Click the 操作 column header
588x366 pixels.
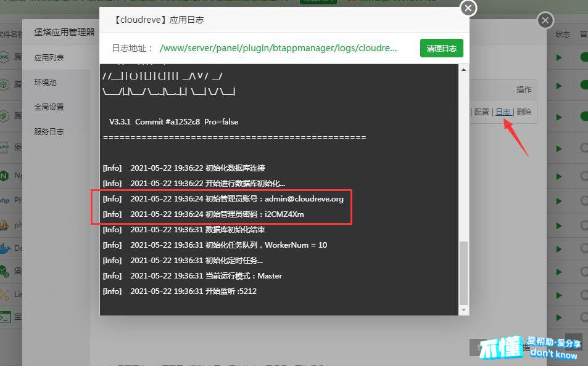tap(524, 89)
